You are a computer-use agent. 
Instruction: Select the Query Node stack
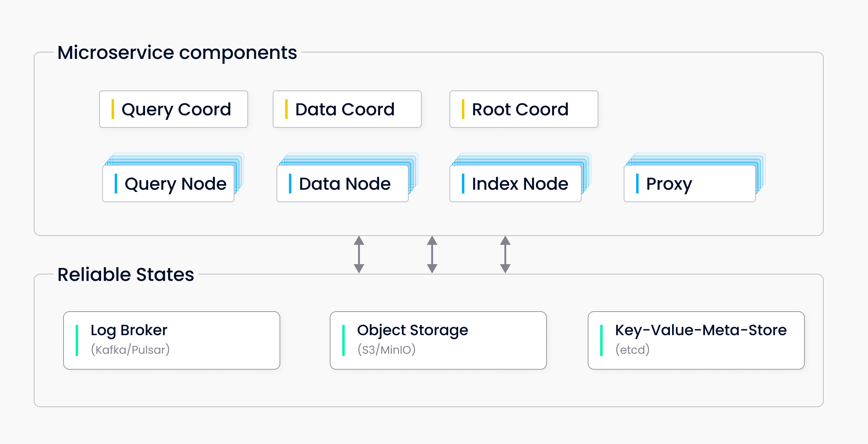point(168,184)
